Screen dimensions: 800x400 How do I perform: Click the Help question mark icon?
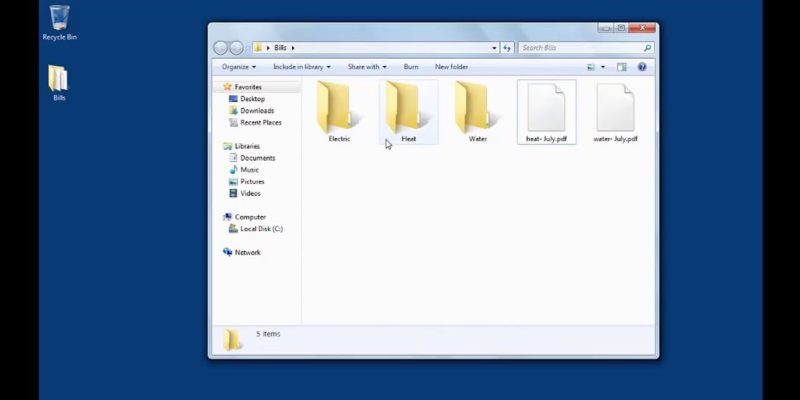642,67
